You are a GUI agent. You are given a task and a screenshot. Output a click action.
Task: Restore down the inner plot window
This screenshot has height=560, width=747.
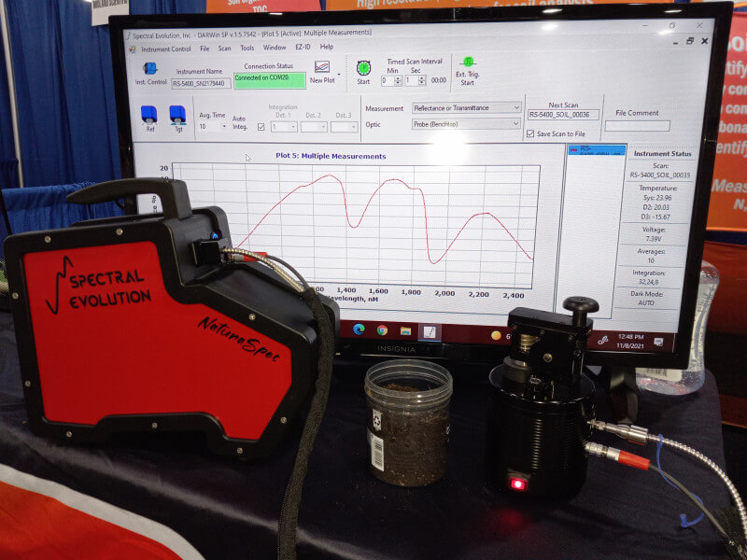pos(690,41)
